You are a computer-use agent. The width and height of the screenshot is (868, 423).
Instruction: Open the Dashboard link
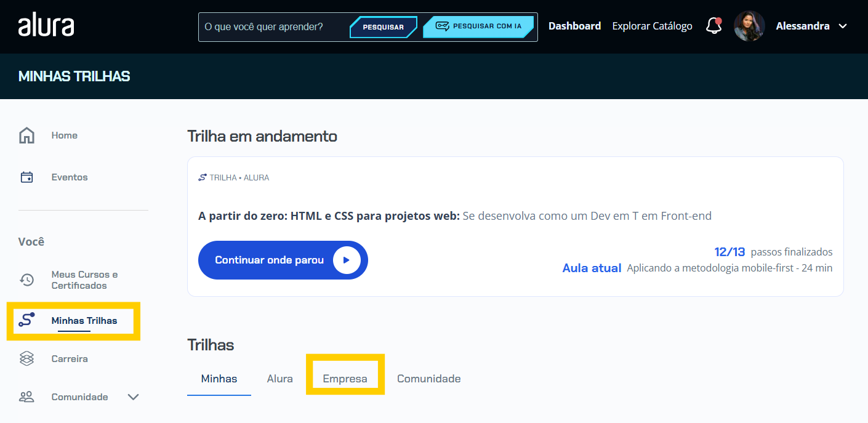coord(574,26)
